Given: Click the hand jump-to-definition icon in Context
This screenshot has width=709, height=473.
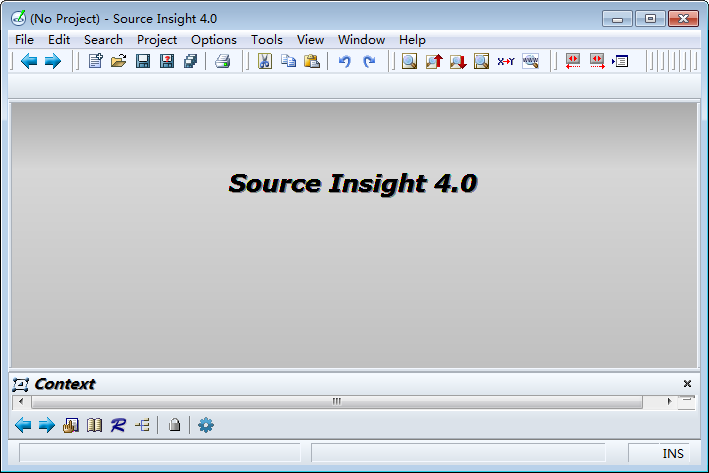Looking at the screenshot, I should [x=71, y=425].
